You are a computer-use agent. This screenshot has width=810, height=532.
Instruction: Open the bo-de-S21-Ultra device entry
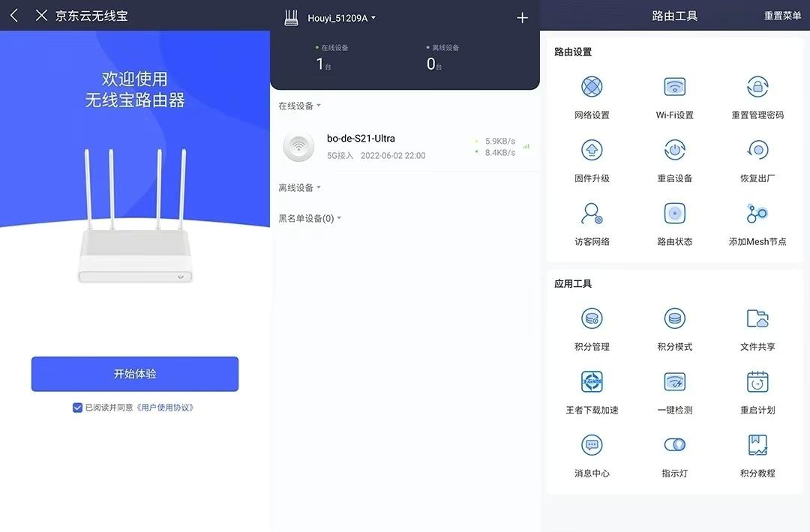(405, 147)
